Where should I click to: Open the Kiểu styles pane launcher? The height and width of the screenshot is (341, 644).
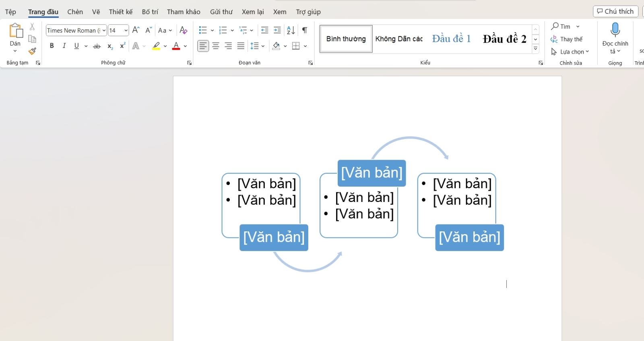pos(541,63)
